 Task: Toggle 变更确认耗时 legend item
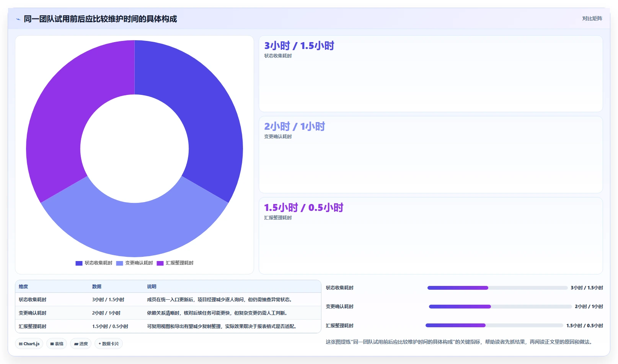(x=134, y=263)
